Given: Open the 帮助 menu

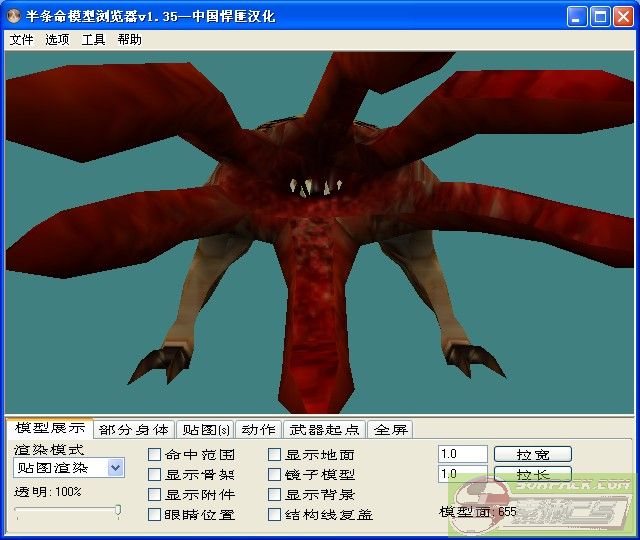Looking at the screenshot, I should tap(129, 40).
